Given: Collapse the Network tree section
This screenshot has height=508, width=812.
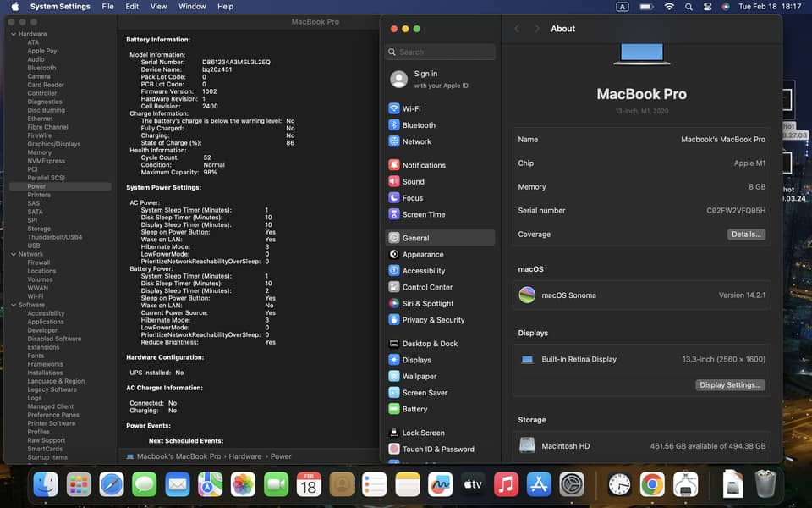Looking at the screenshot, I should pyautogui.click(x=13, y=254).
